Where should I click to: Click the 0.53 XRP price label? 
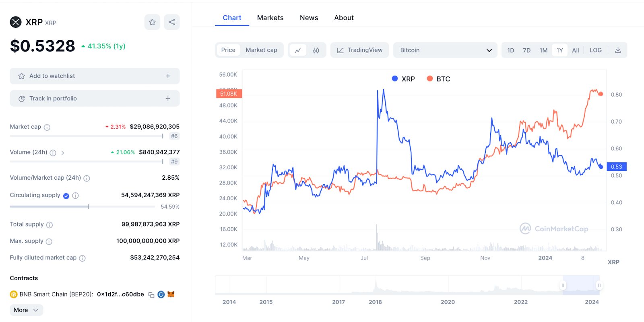pyautogui.click(x=617, y=167)
